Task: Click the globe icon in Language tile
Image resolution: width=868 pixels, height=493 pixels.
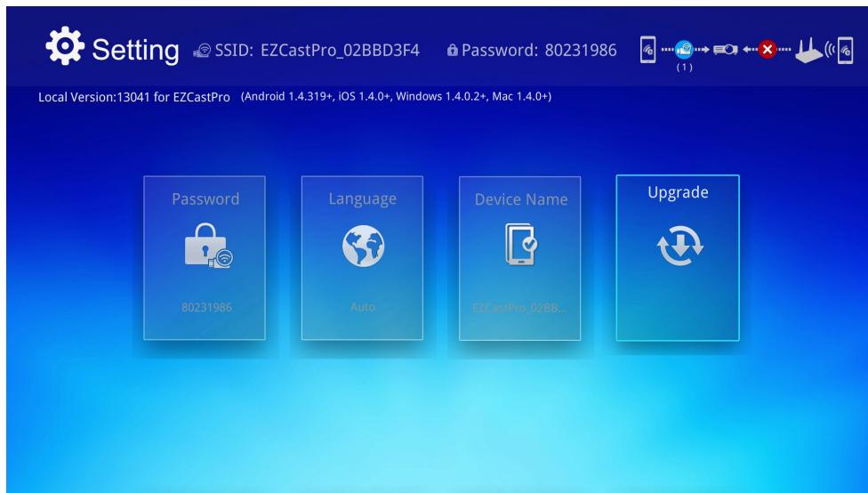Action: coord(363,246)
